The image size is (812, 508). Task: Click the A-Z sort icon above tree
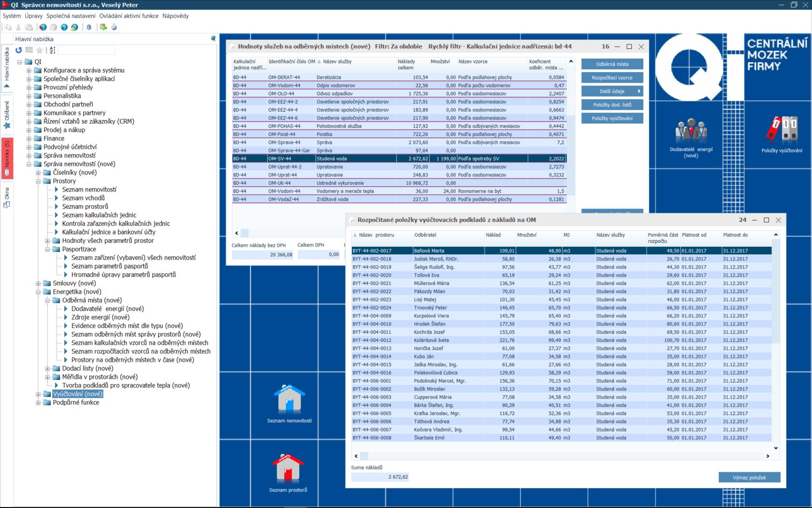point(53,50)
